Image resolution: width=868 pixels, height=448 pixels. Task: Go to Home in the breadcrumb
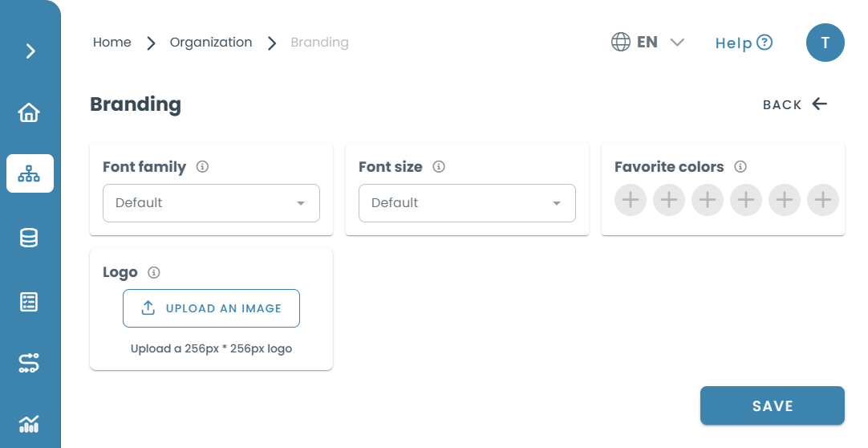tap(112, 42)
